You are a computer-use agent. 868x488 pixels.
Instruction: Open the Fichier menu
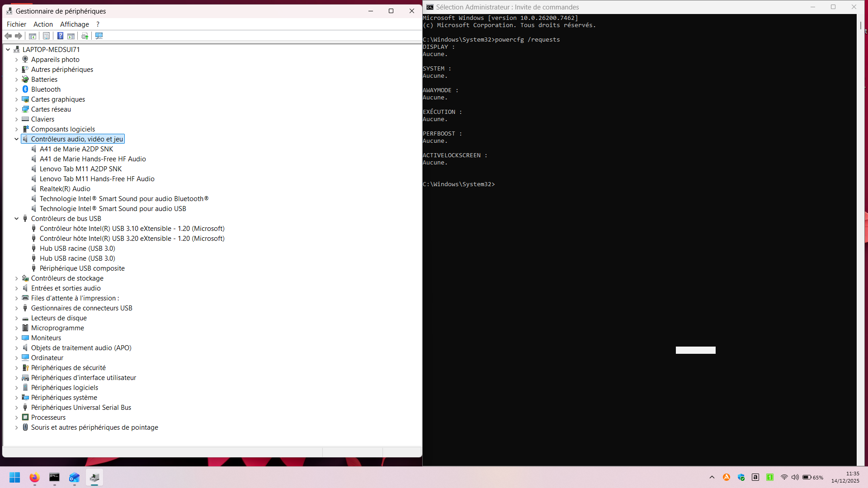pyautogui.click(x=16, y=24)
